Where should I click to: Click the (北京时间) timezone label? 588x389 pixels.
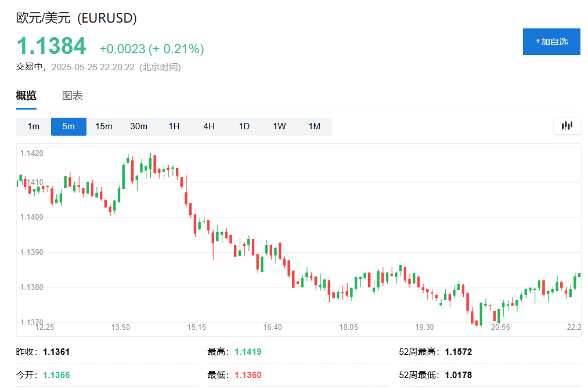click(x=160, y=67)
